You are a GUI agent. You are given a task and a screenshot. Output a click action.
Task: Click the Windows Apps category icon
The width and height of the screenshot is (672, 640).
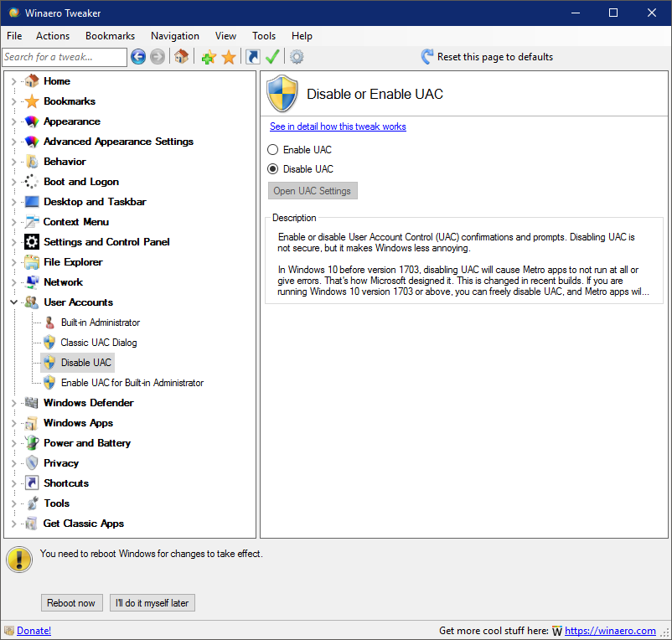[32, 423]
